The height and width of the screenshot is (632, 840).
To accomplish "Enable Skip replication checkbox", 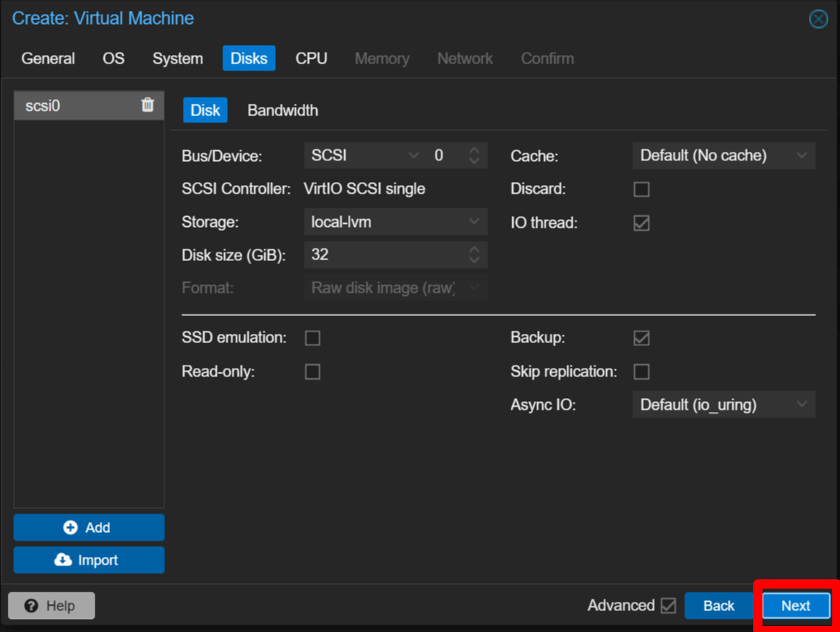I will coord(641,372).
